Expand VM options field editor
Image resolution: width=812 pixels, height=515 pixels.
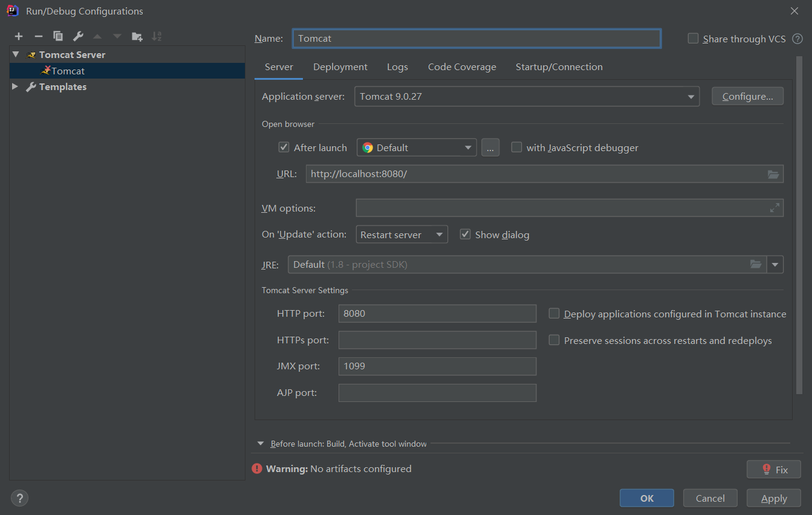tap(775, 208)
